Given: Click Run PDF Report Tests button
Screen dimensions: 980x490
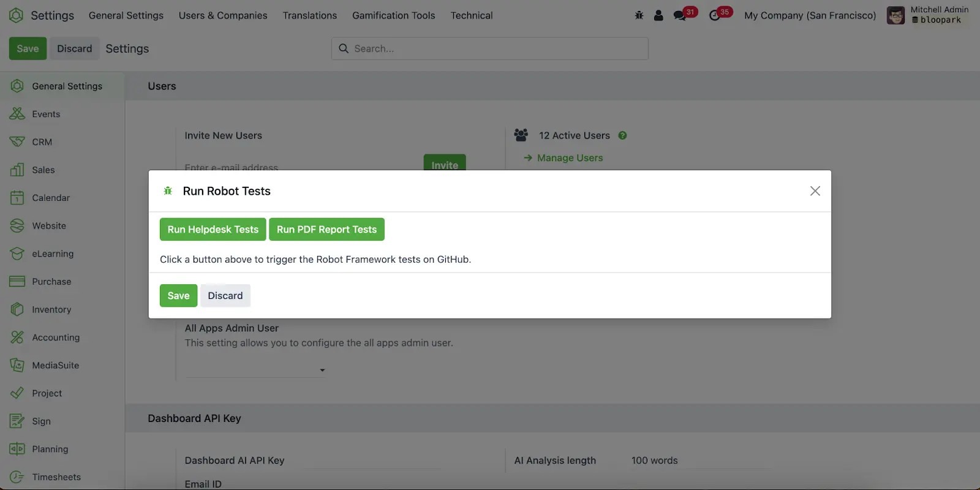Looking at the screenshot, I should (327, 229).
